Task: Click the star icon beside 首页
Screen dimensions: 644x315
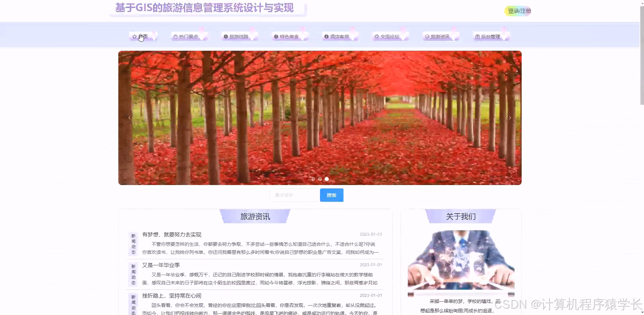Action: [x=135, y=37]
